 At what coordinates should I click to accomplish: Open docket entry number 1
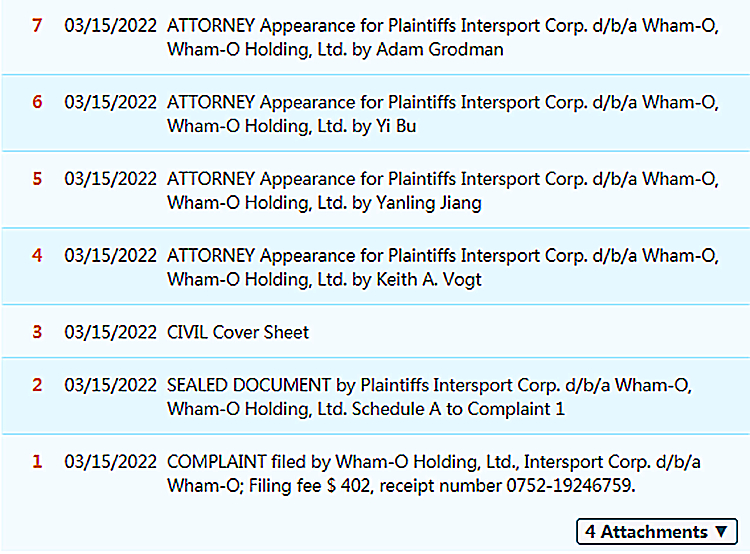[37, 462]
